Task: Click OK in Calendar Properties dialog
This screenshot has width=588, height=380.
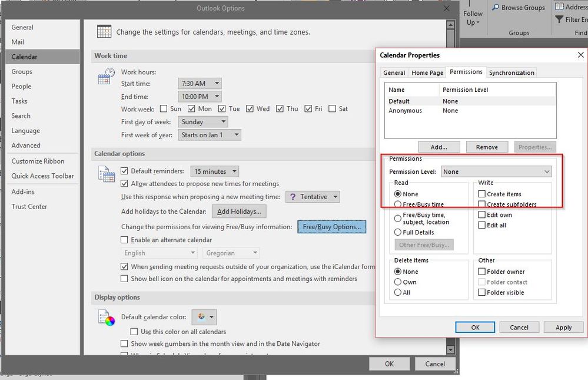Action: pyautogui.click(x=475, y=327)
